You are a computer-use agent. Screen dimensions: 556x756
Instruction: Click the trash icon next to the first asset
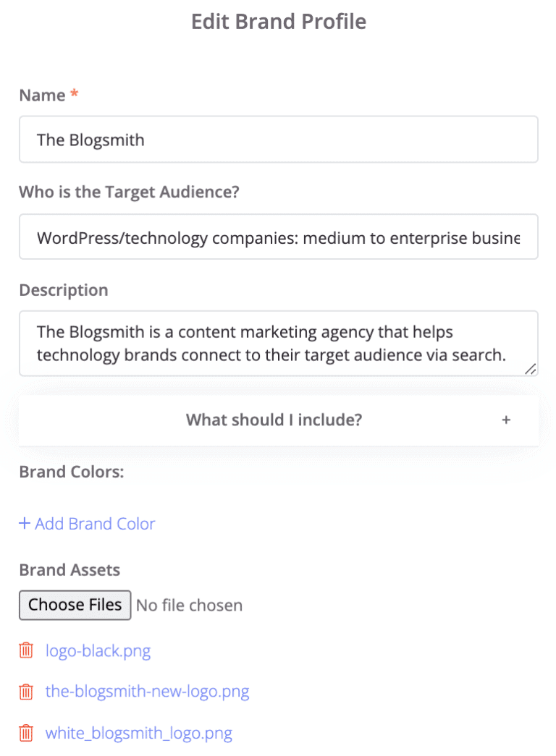click(x=26, y=650)
